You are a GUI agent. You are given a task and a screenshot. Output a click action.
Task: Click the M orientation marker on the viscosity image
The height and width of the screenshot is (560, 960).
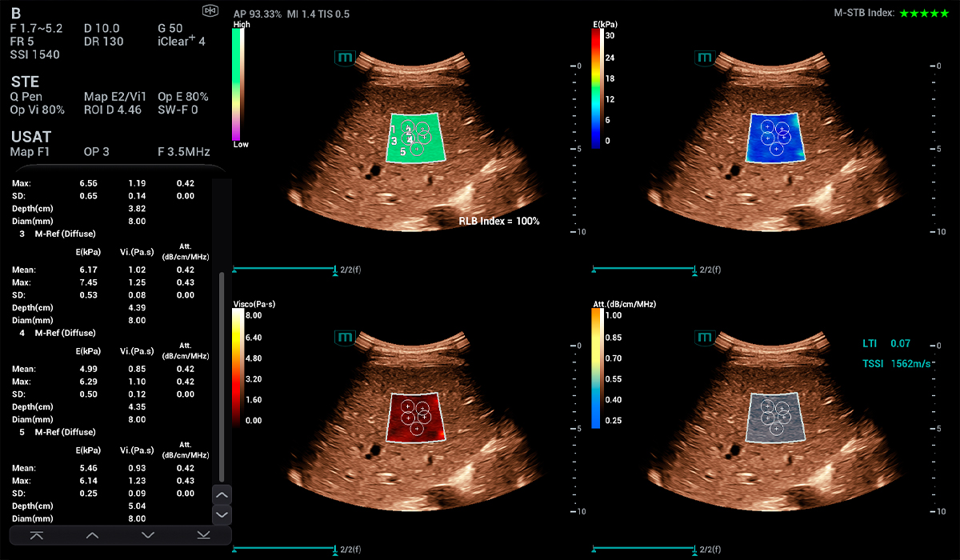click(x=345, y=338)
